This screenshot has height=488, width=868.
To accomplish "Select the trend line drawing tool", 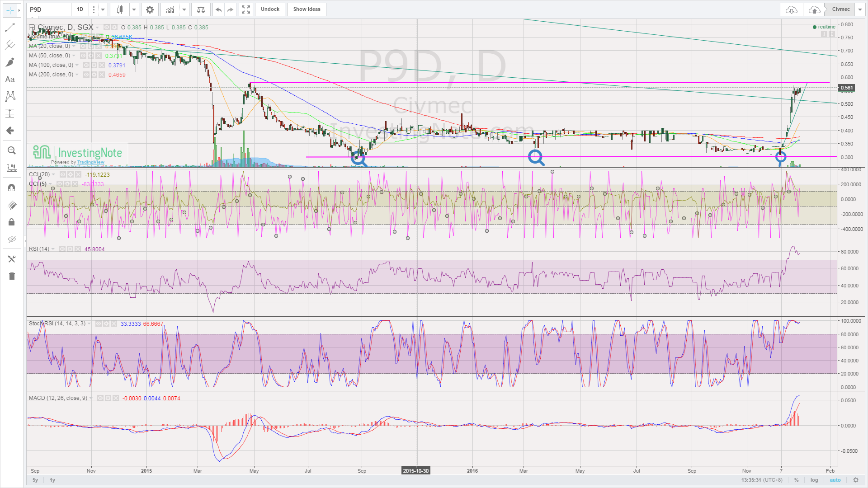I will coord(9,28).
